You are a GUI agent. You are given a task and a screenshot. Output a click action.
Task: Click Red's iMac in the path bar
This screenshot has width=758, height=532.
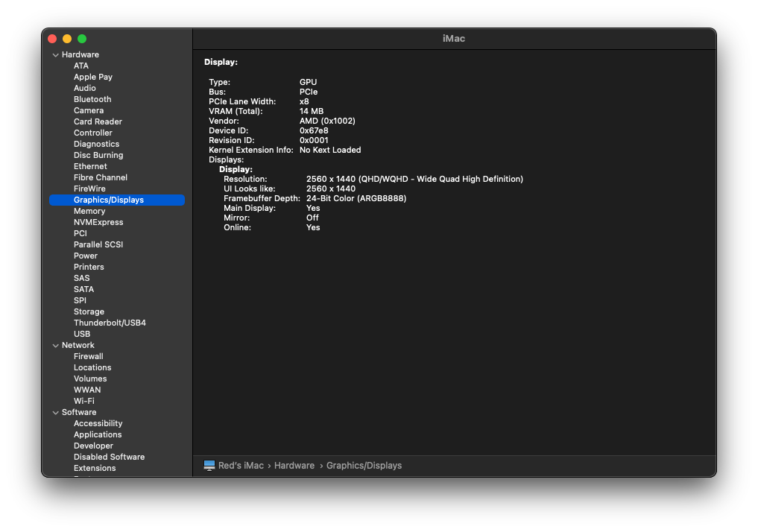pyautogui.click(x=241, y=466)
